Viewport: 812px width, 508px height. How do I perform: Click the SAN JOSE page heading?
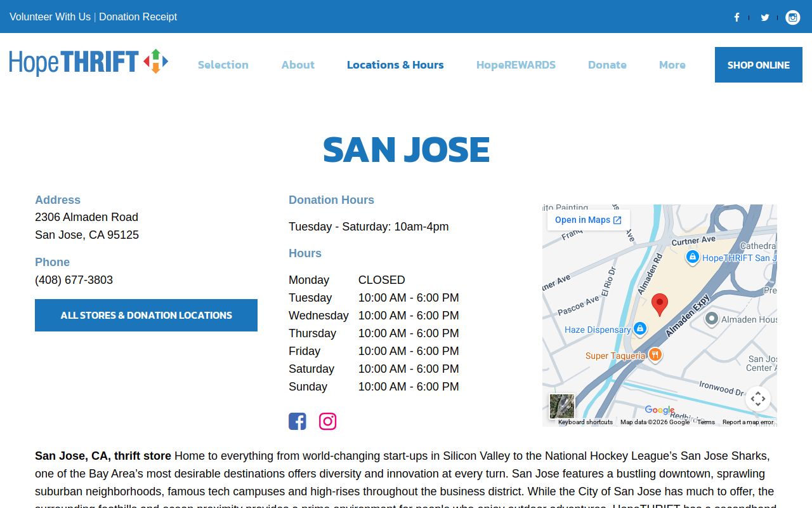pyautogui.click(x=406, y=150)
